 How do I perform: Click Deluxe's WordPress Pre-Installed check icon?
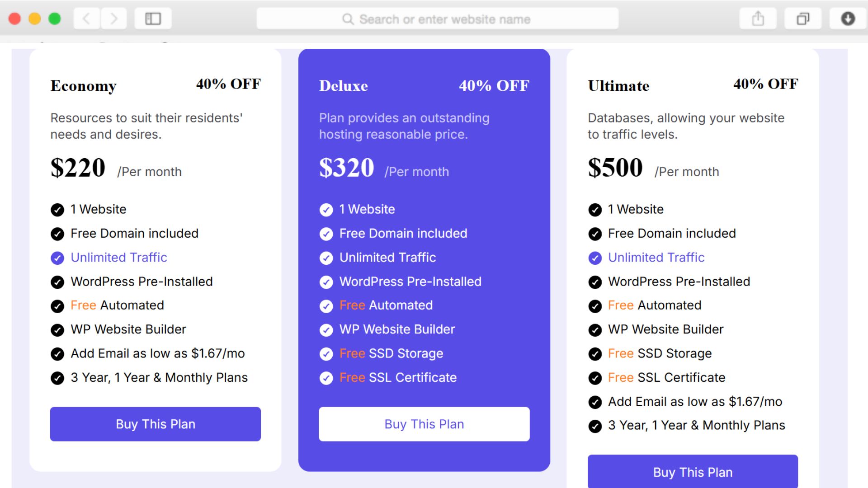[326, 282]
